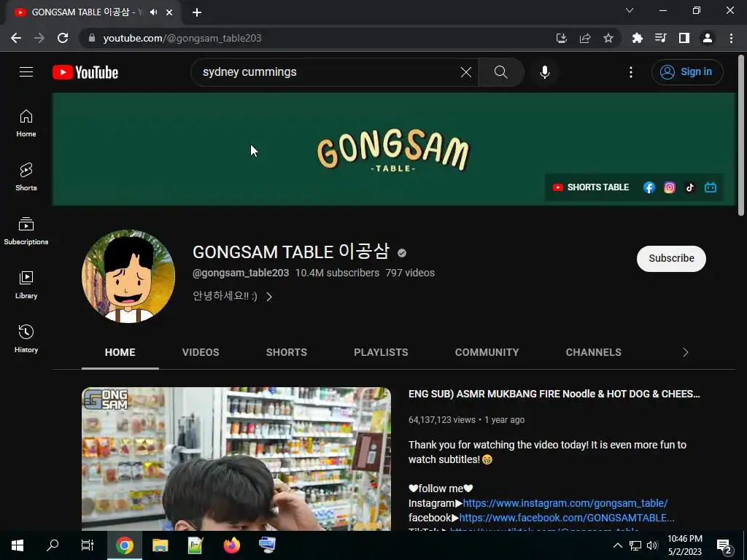
Task: Open the bilibili banner link icon
Action: (x=711, y=187)
